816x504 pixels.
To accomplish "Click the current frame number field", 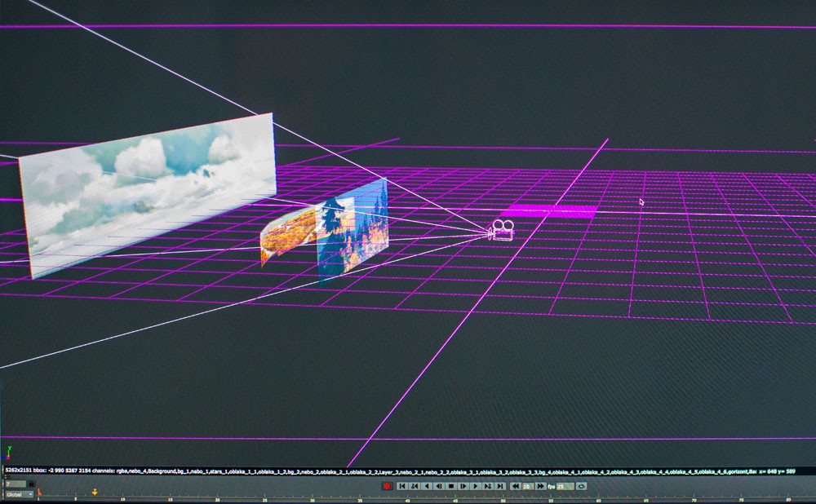I will [x=16, y=484].
